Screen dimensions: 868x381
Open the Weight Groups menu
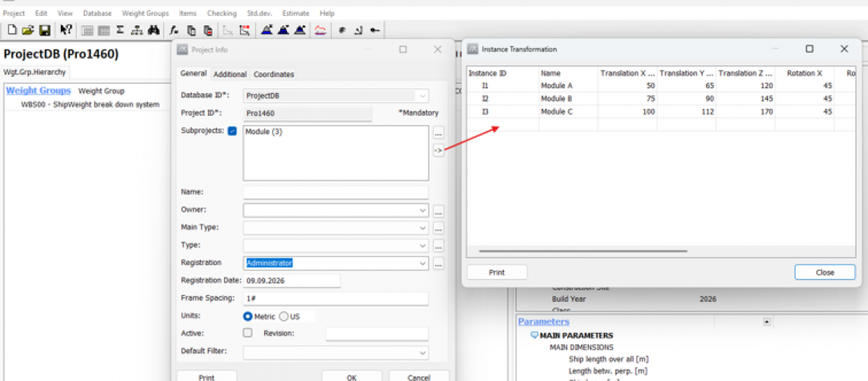point(145,13)
